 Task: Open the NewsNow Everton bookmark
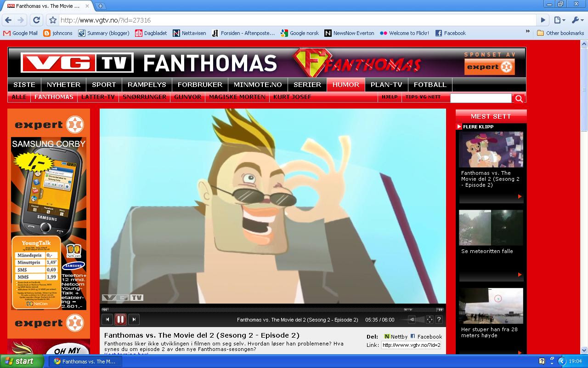(349, 33)
